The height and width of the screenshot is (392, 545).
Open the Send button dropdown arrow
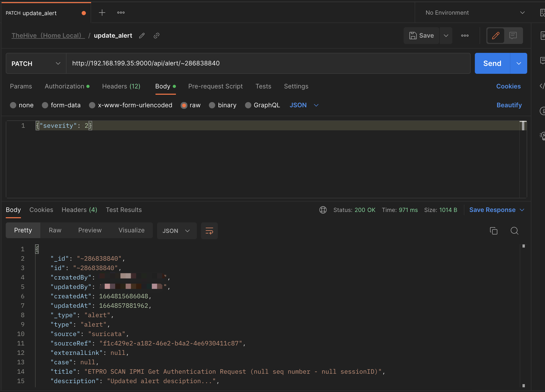[x=519, y=63]
